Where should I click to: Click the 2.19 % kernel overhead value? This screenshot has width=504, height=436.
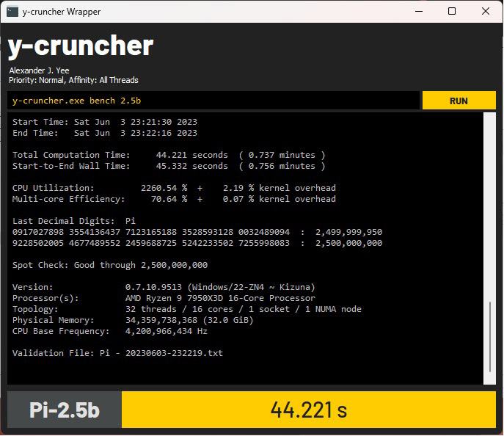[280, 188]
